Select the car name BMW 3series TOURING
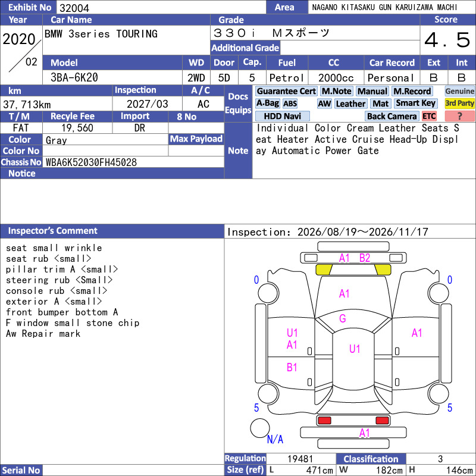 pos(101,34)
